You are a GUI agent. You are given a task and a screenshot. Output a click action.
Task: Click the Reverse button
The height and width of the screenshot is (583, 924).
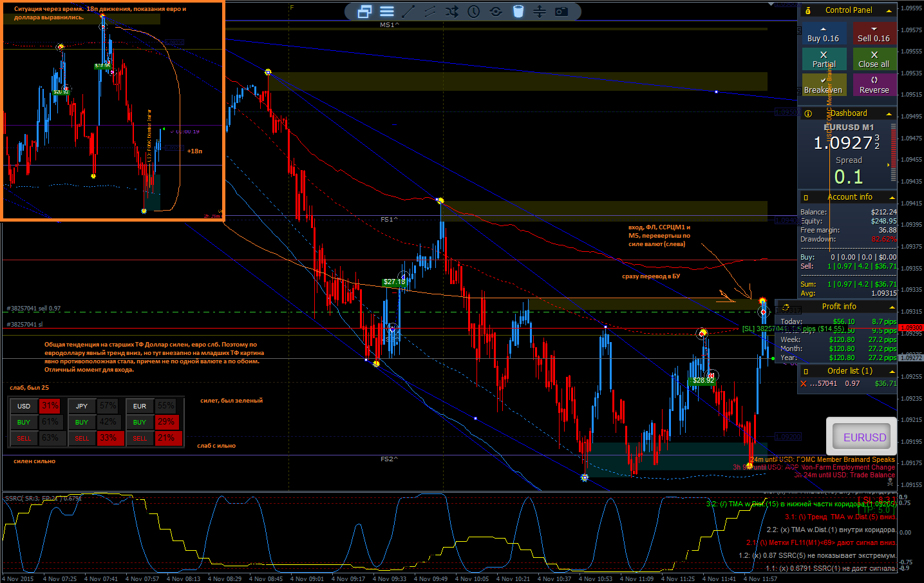click(874, 84)
